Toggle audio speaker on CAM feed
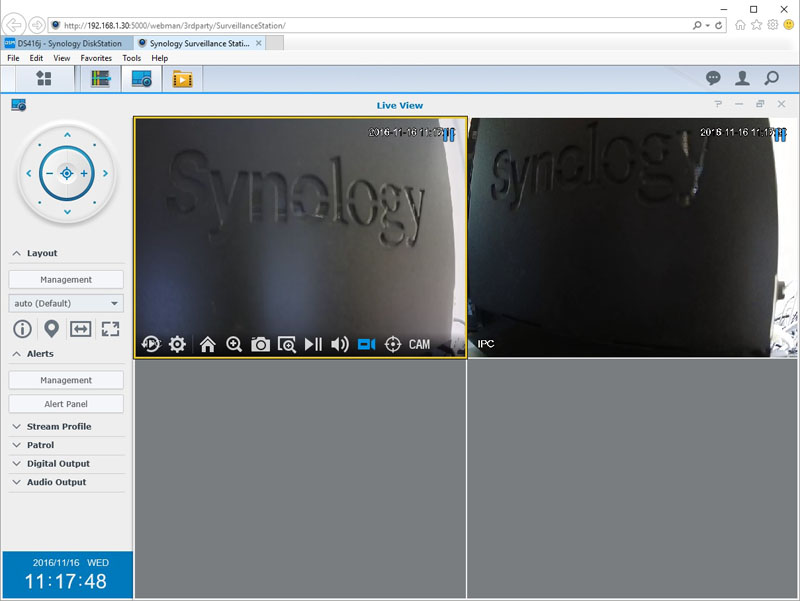Screen dimensions: 800x601 coord(340,344)
